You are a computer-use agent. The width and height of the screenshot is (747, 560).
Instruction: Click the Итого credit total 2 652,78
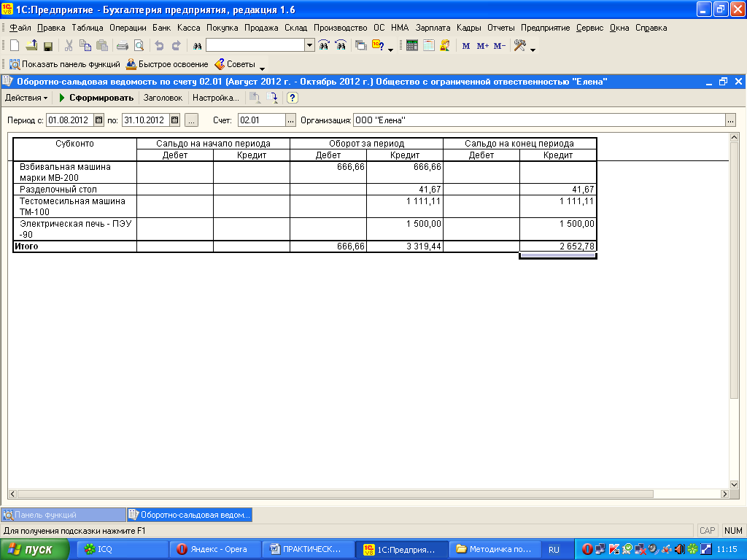pos(558,246)
